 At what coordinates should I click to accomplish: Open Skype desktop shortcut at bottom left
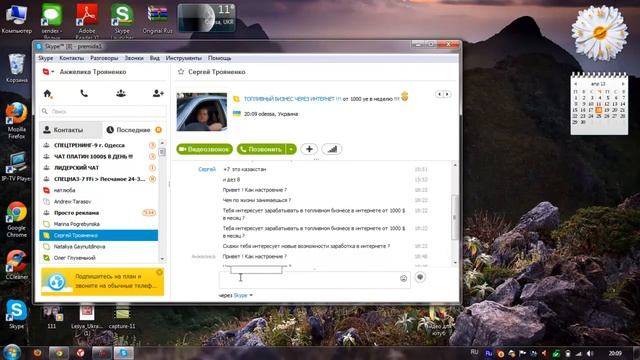17,314
